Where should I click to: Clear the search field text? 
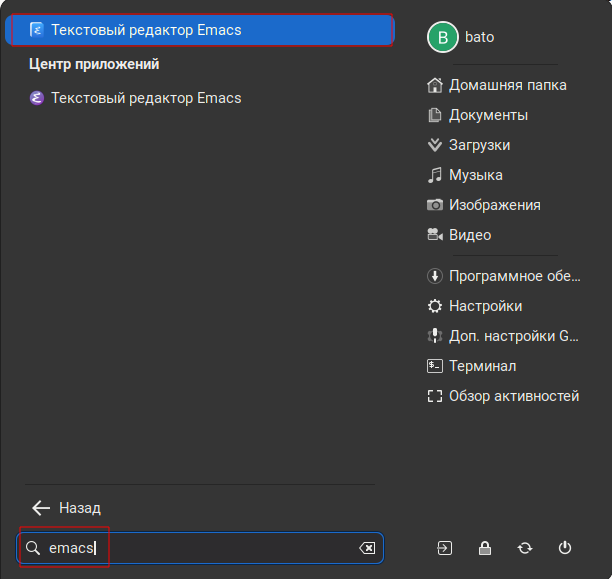[367, 548]
